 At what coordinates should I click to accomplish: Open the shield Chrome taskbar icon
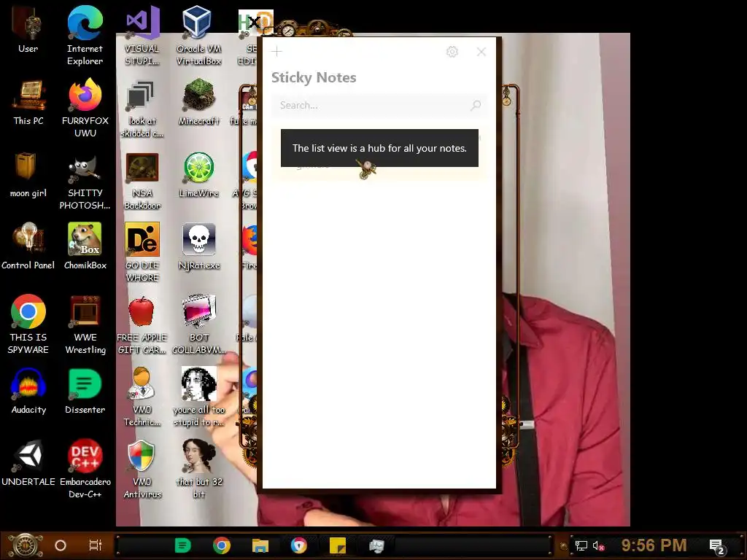click(299, 545)
